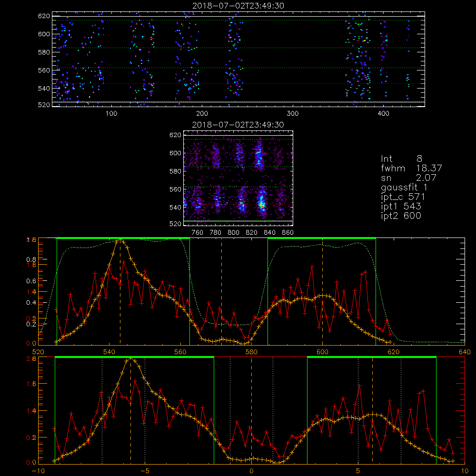Click y-axis label 520 on the middle image
Image resolution: width=476 pixels, height=476 pixels.
[x=176, y=224]
